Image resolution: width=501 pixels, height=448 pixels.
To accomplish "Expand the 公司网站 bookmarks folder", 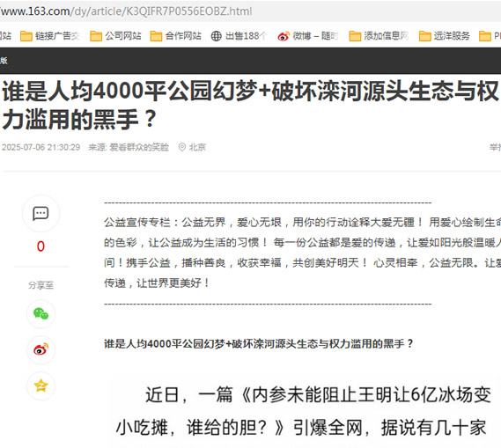I will [x=115, y=36].
